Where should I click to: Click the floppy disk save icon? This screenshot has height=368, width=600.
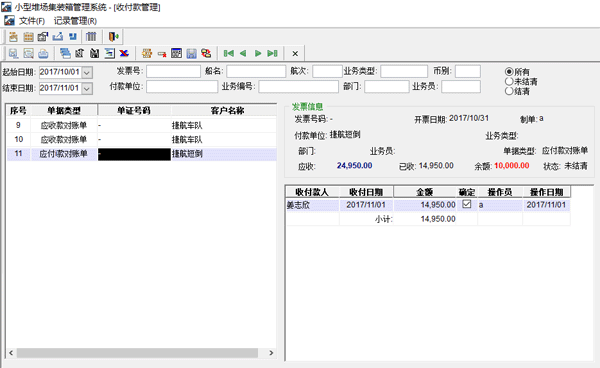click(x=191, y=54)
